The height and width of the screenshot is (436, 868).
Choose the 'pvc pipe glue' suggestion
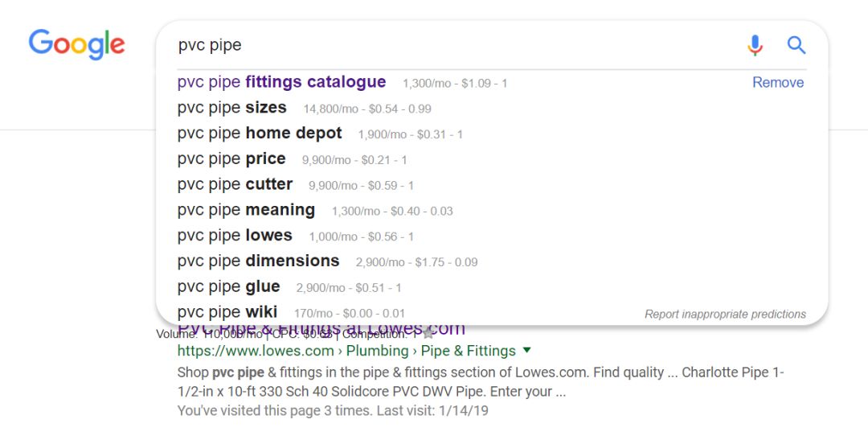tap(228, 287)
